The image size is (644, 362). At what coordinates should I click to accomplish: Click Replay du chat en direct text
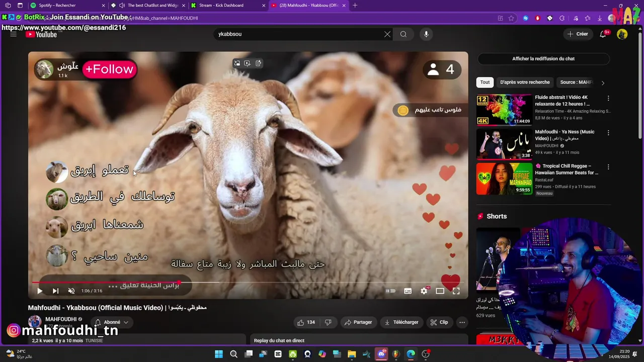(279, 340)
